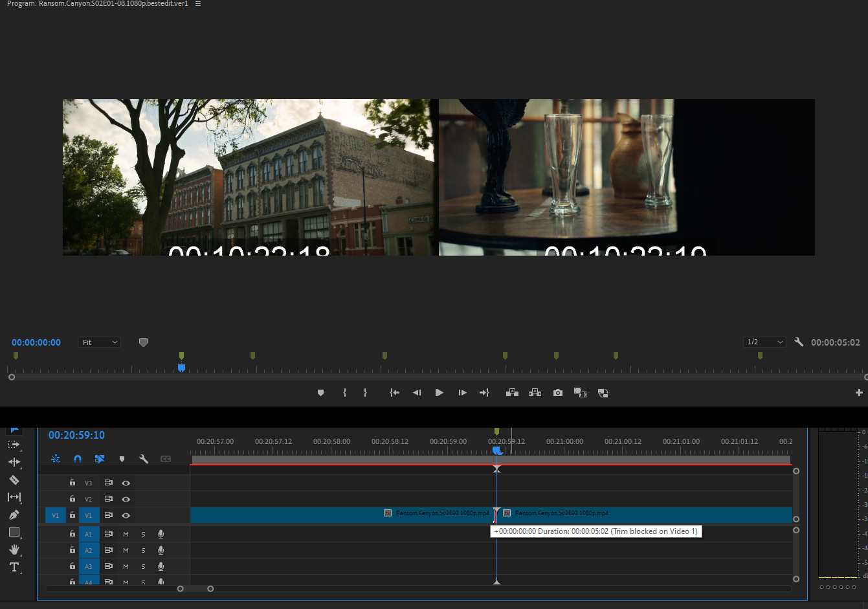The height and width of the screenshot is (609, 868).
Task: Click the green marker above the timeline ruler
Action: point(496,431)
